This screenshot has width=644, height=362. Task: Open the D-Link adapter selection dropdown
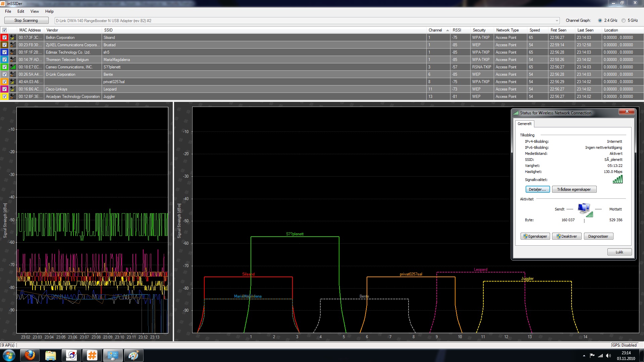pos(557,21)
